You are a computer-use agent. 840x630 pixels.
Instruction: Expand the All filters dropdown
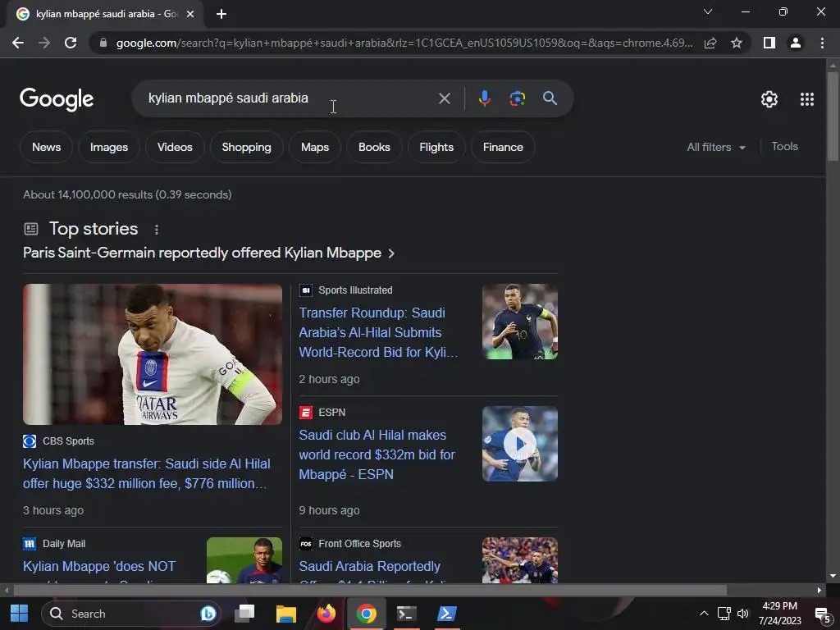(x=715, y=148)
